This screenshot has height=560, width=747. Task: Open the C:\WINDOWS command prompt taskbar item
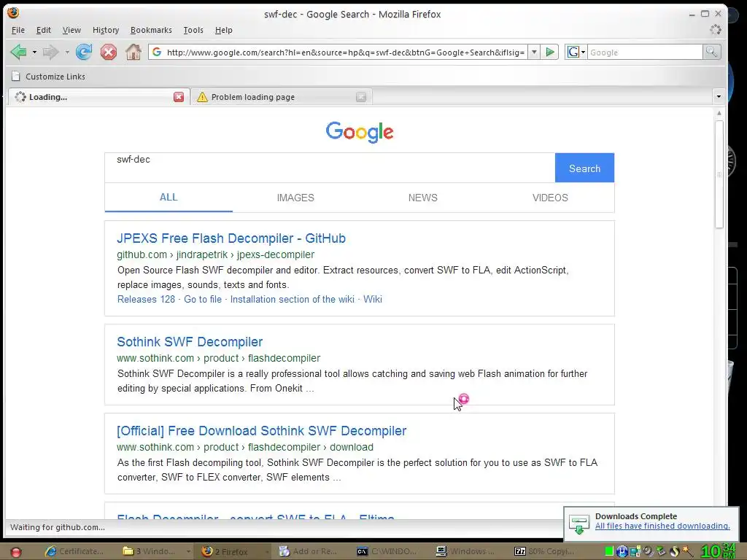387,551
